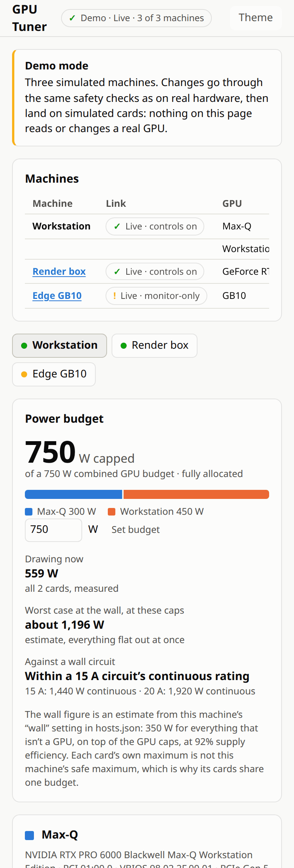Open the Edge GB10 link in Machines table
The width and height of the screenshot is (294, 868).
click(57, 295)
